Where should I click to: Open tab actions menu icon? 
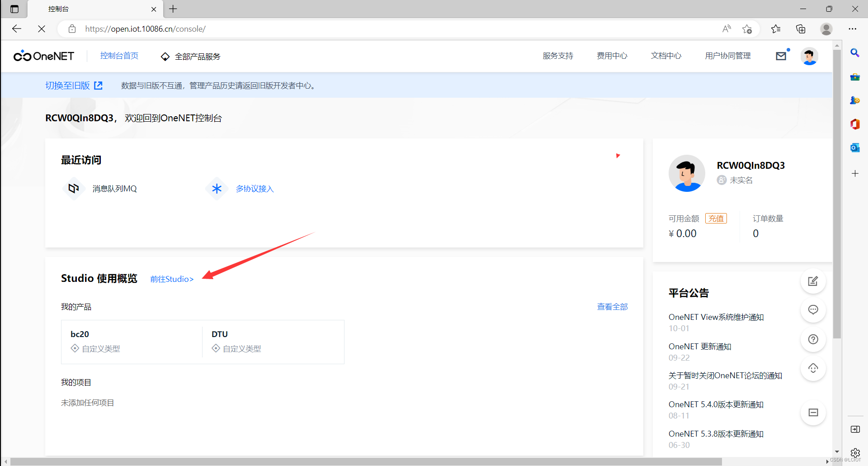14,9
